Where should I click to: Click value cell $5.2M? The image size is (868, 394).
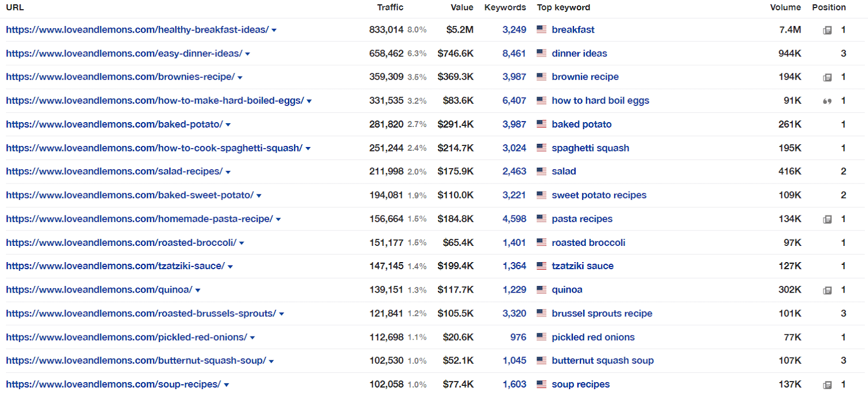[x=460, y=29]
